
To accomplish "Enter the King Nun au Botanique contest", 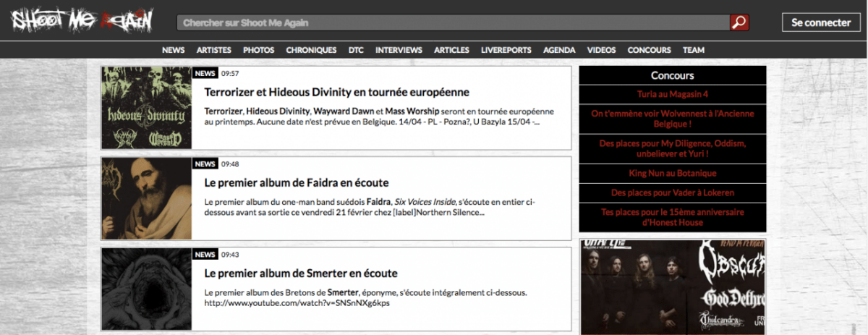I will 672,173.
